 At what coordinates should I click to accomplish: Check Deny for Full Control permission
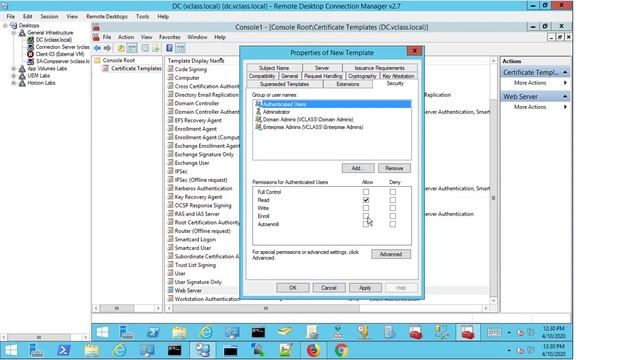[x=392, y=191]
